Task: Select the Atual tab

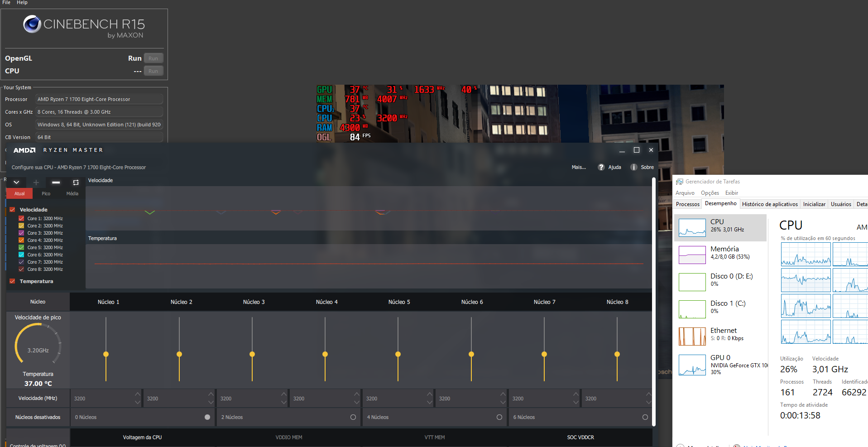Action: tap(19, 193)
